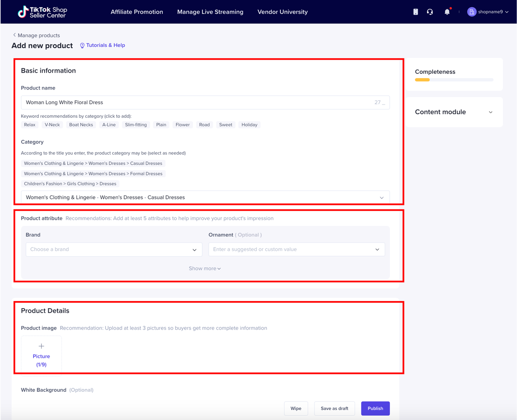Click the shopname9 account avatar

click(471, 12)
